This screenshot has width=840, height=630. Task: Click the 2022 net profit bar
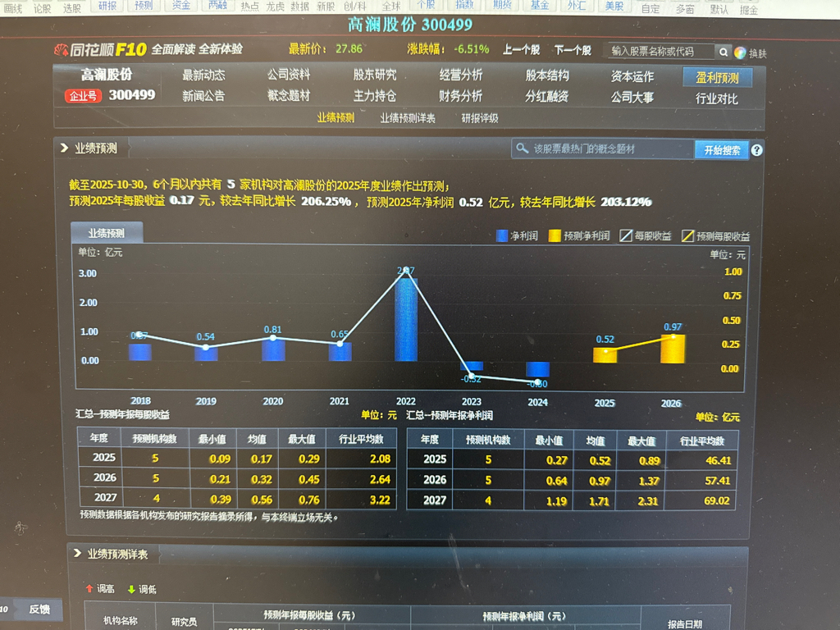(x=406, y=319)
